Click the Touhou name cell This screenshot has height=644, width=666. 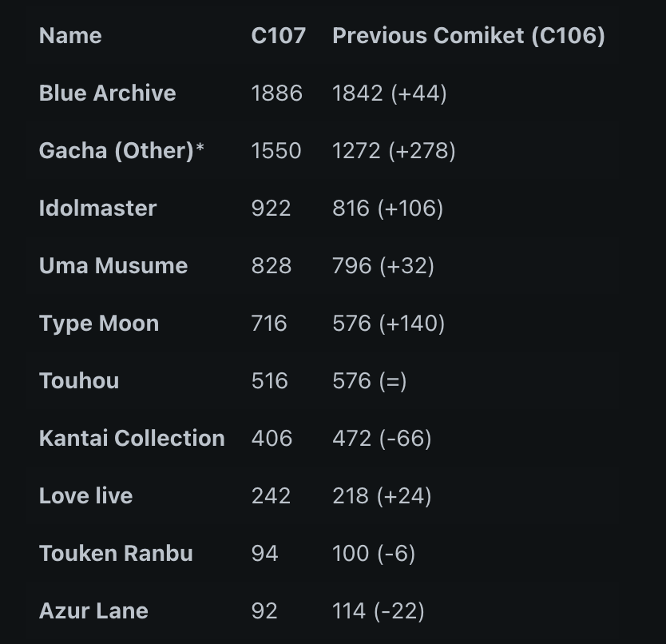pyautogui.click(x=78, y=380)
